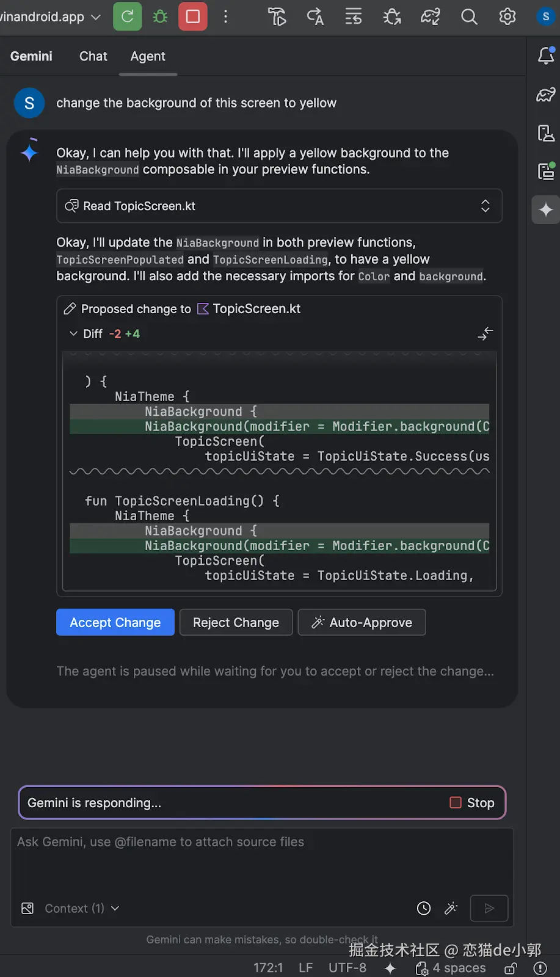Open prompt history clock icon
The image size is (560, 977).
423,908
